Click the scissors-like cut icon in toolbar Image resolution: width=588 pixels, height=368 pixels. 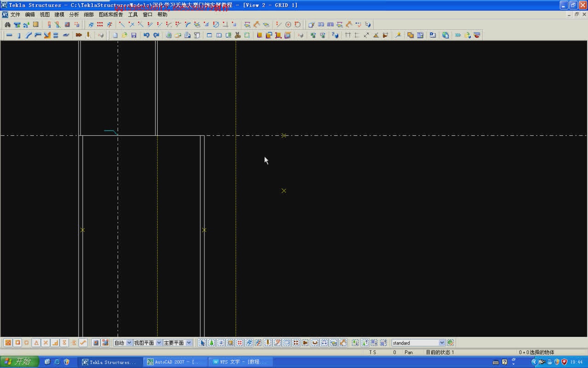coord(237,35)
